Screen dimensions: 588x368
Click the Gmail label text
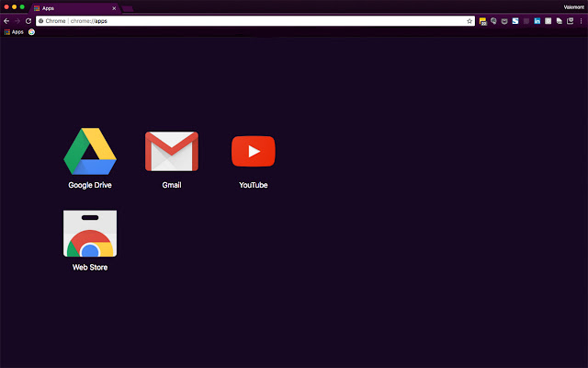[x=172, y=185]
